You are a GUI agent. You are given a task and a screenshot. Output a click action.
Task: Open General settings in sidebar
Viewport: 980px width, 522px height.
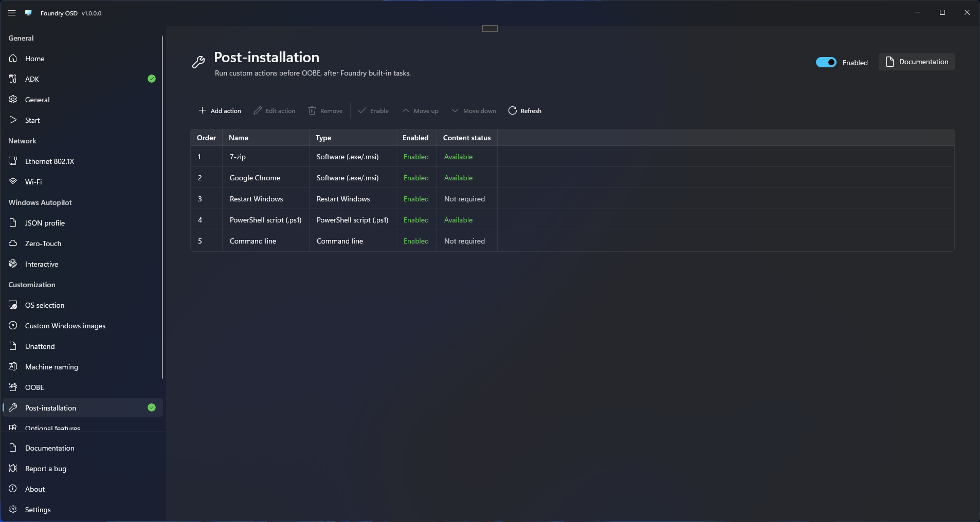tap(82, 100)
